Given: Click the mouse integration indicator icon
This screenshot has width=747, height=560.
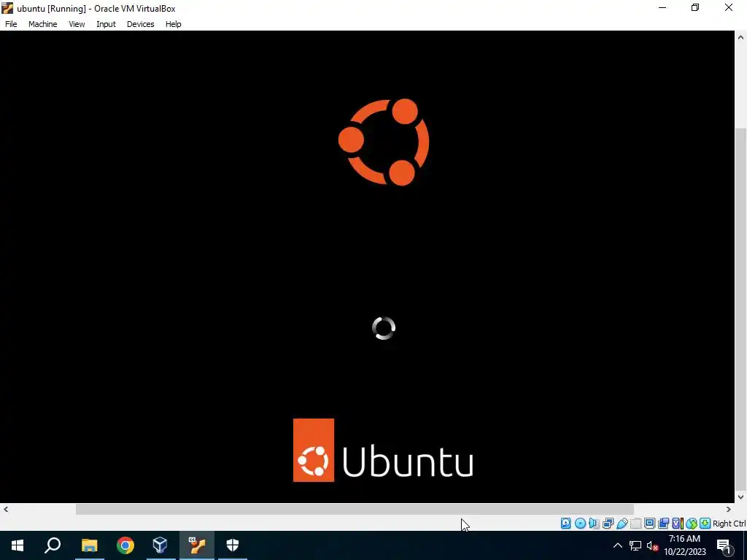Looking at the screenshot, I should pos(692,524).
